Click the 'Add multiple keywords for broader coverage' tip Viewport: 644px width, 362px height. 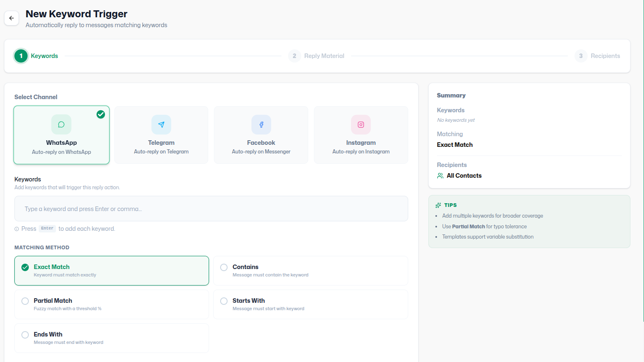point(493,216)
